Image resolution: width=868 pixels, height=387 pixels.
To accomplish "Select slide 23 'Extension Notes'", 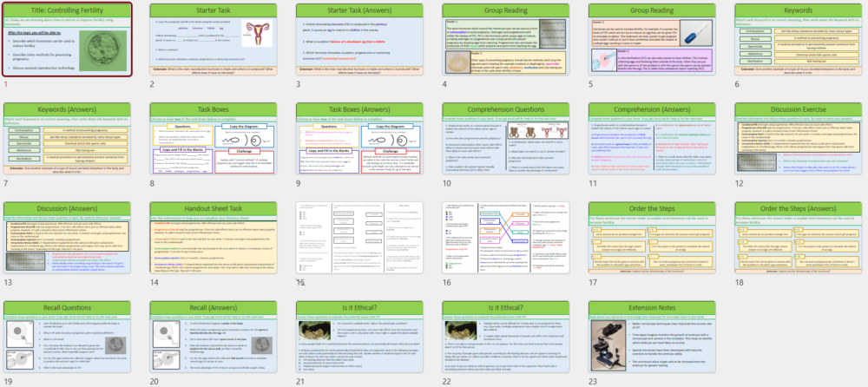I will click(652, 338).
